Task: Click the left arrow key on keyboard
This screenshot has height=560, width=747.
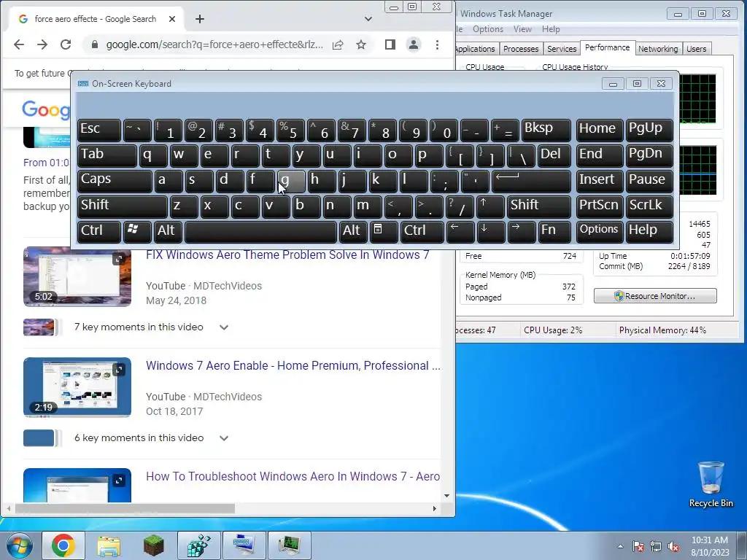Action: [460, 231]
